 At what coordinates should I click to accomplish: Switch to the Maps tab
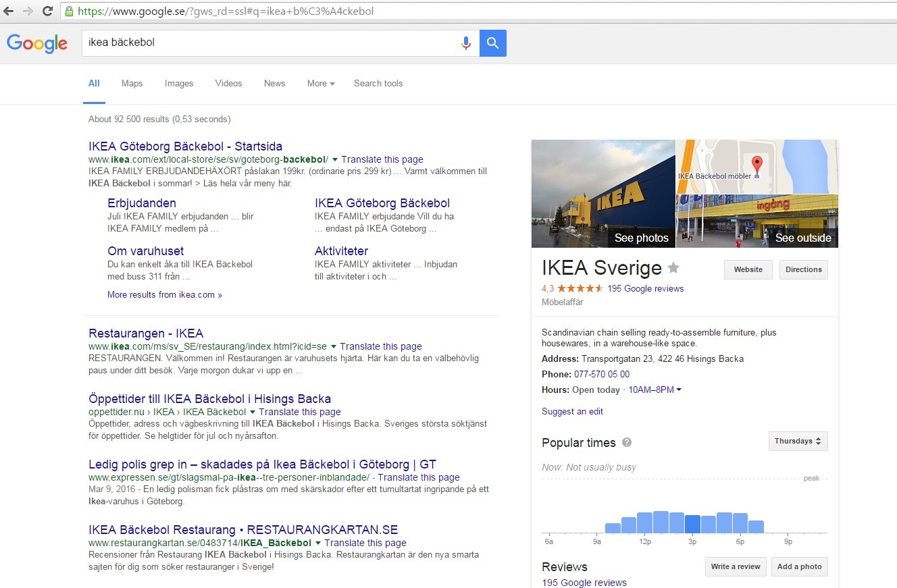pyautogui.click(x=132, y=84)
